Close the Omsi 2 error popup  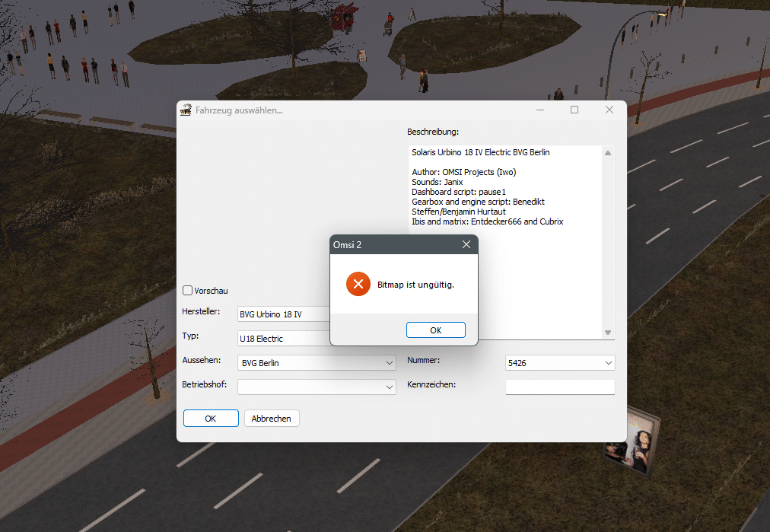tap(466, 244)
